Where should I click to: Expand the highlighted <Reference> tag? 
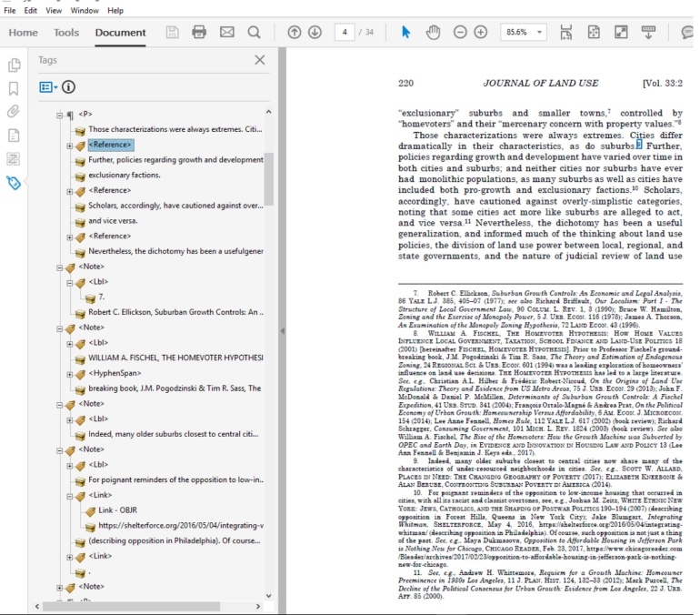70,145
